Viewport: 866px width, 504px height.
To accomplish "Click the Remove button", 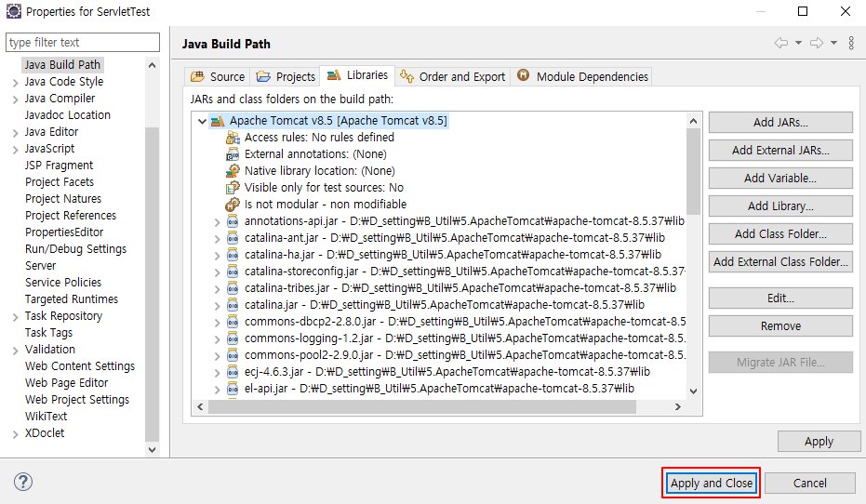I will tap(780, 326).
